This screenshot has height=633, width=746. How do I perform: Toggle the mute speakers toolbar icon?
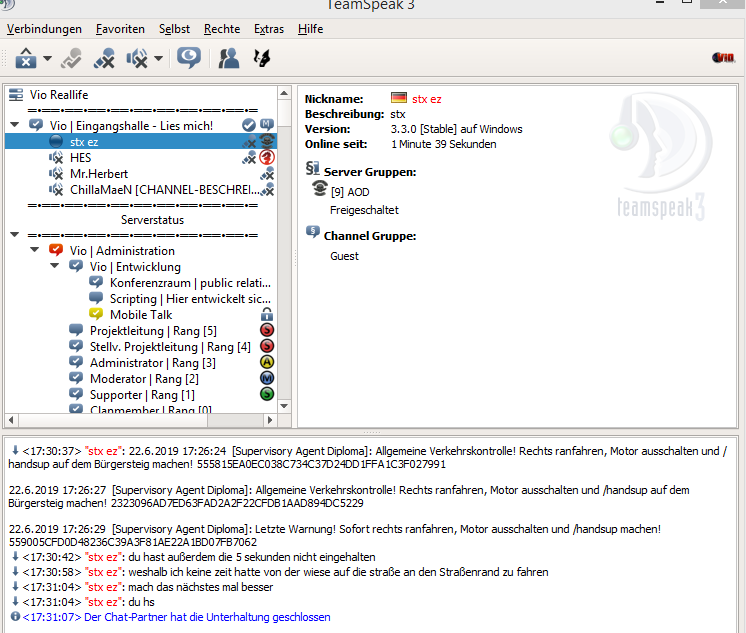pyautogui.click(x=137, y=59)
